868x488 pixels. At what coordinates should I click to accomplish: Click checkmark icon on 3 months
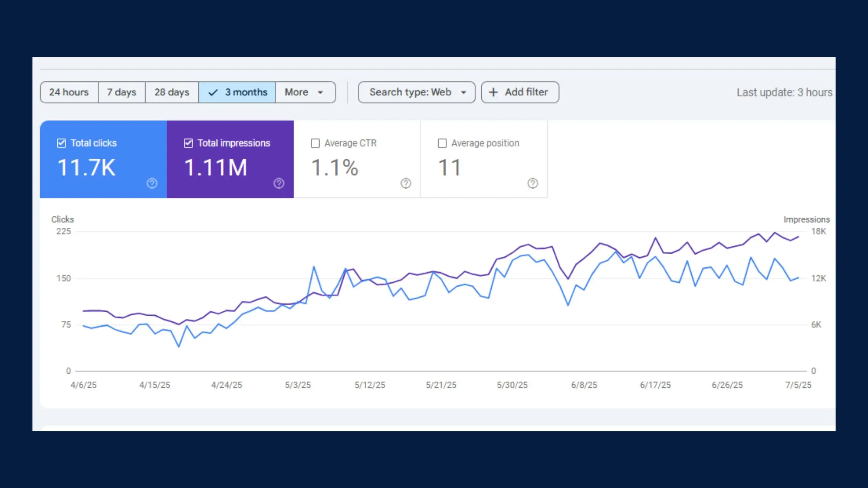coord(213,93)
